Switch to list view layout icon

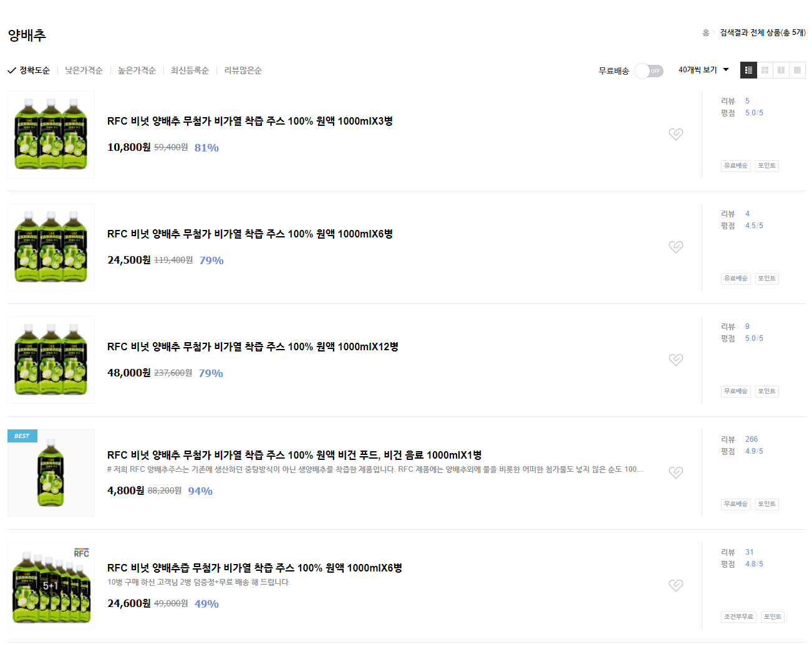[748, 70]
